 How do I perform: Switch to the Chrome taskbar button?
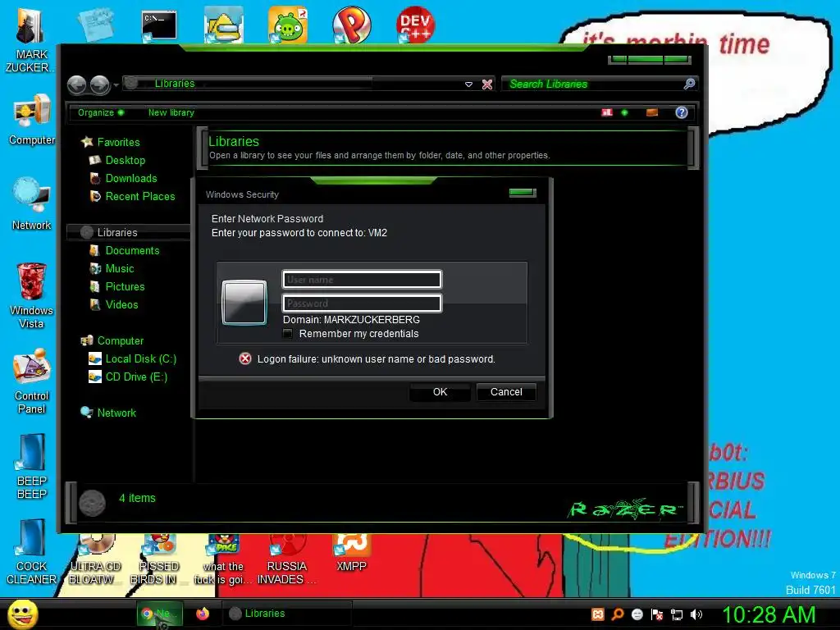click(x=159, y=614)
